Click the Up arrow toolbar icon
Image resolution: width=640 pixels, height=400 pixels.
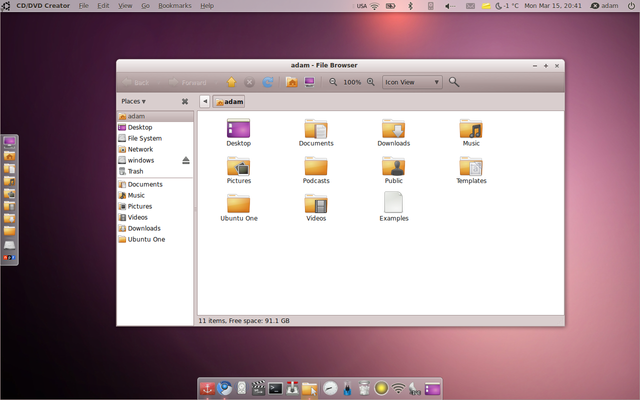232,82
